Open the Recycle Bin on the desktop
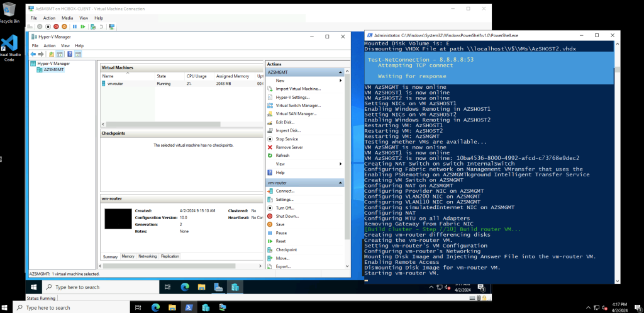This screenshot has height=313, width=644. pyautogui.click(x=9, y=13)
